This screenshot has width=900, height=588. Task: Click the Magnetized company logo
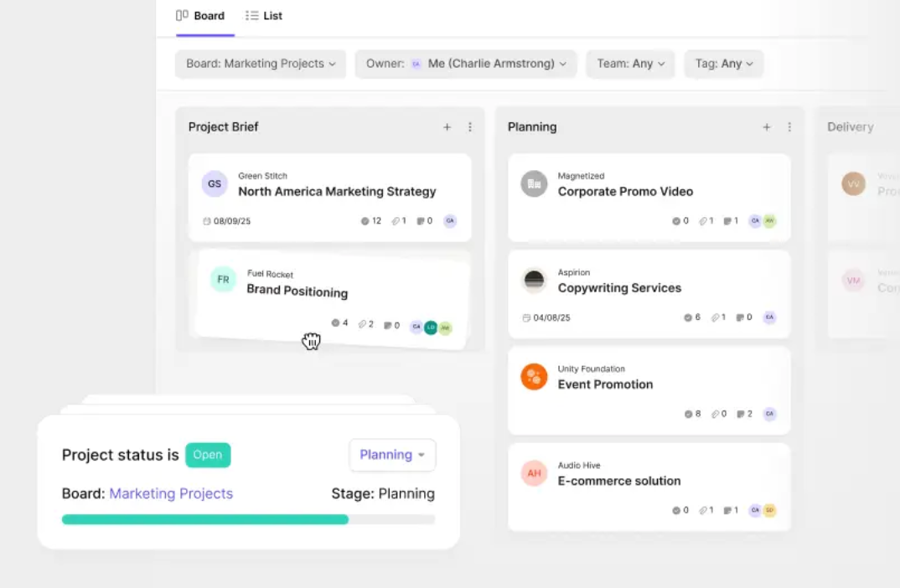tap(534, 184)
